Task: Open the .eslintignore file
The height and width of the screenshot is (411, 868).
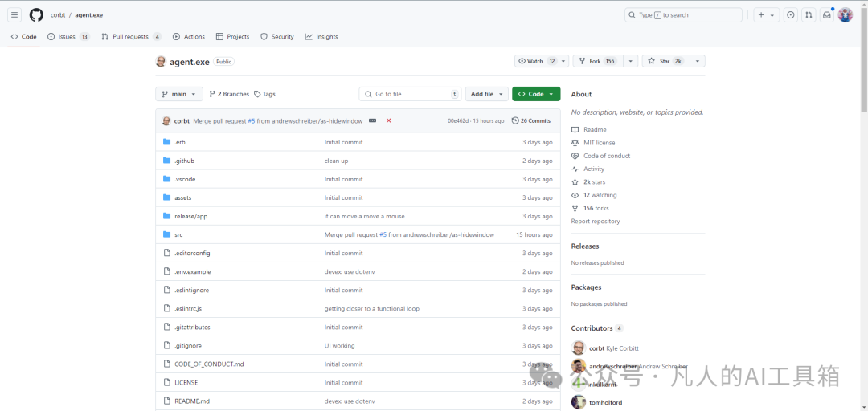Action: coord(191,290)
